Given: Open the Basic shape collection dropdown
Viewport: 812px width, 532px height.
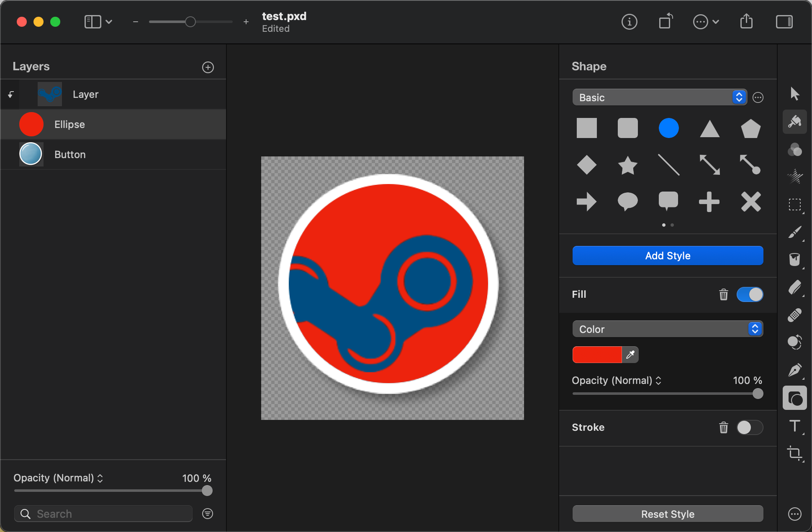Looking at the screenshot, I should coord(660,97).
